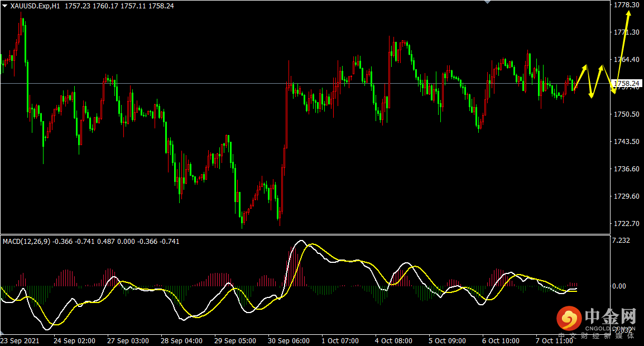Image resolution: width=644 pixels, height=346 pixels.
Task: Click the 1750.50 price level label
Action: click(x=626, y=114)
